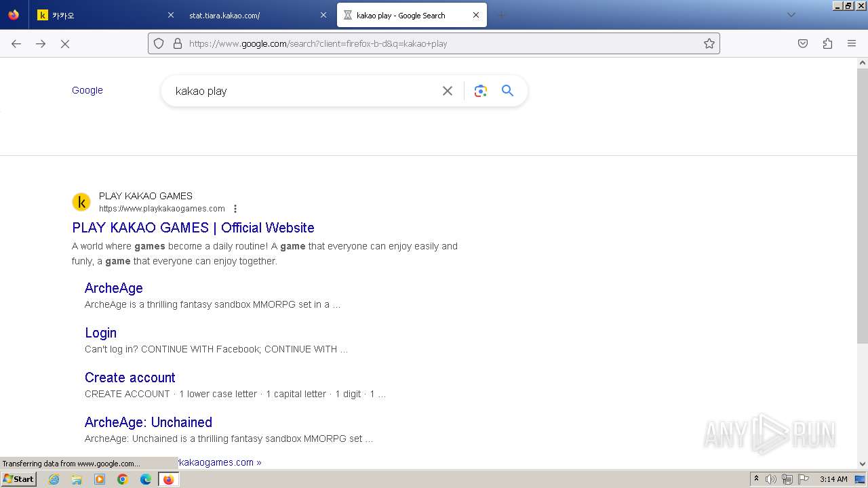
Task: Open Action Center flag icon
Action: click(804, 479)
